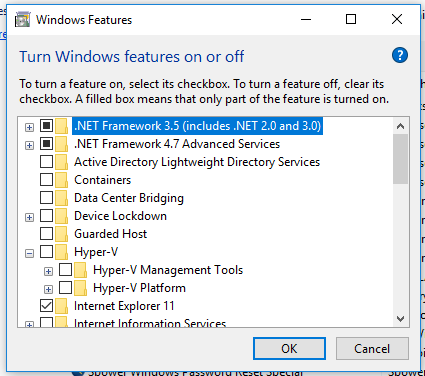Select the .NET Framework 3.5 row label
The width and height of the screenshot is (425, 376).
tap(197, 126)
